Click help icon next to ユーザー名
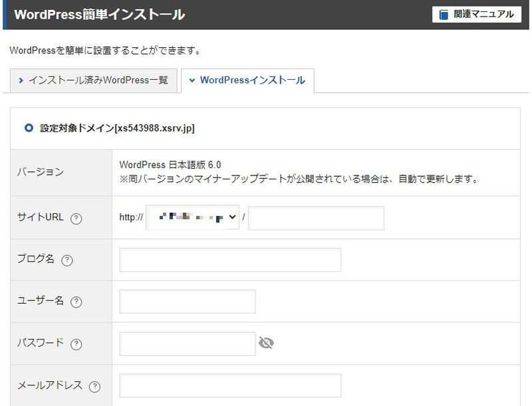Viewport: 532px width, 406px height. click(76, 302)
